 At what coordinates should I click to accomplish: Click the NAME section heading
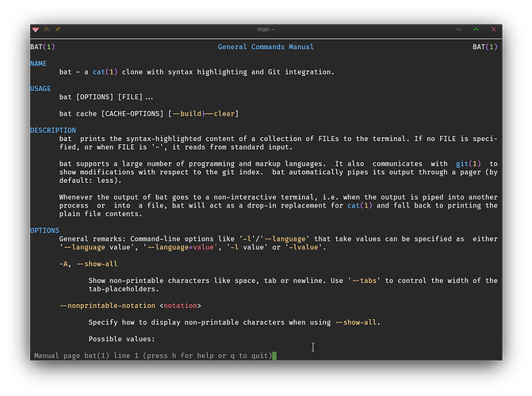(x=38, y=63)
